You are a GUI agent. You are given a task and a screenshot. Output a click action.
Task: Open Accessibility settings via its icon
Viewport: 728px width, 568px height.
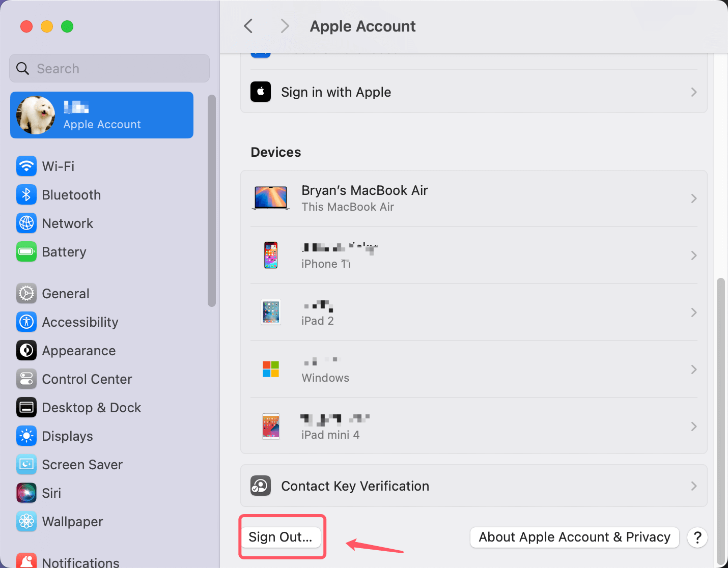26,322
